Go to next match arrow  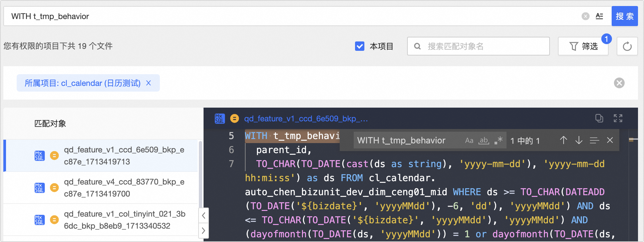click(x=579, y=140)
